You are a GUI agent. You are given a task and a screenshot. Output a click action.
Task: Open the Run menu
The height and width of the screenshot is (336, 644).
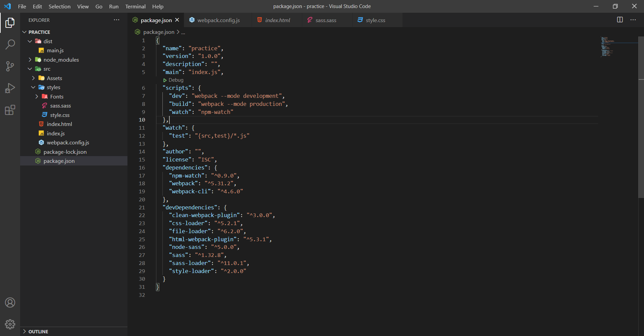114,6
